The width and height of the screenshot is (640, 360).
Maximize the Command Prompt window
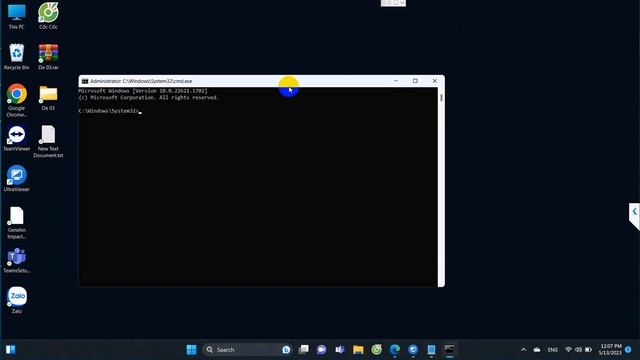pos(415,81)
